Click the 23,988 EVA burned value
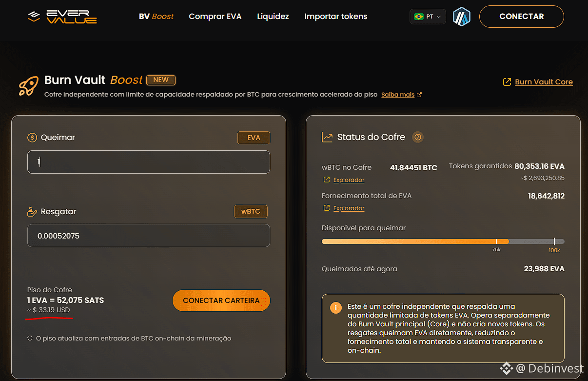This screenshot has width=588, height=381. 544,269
